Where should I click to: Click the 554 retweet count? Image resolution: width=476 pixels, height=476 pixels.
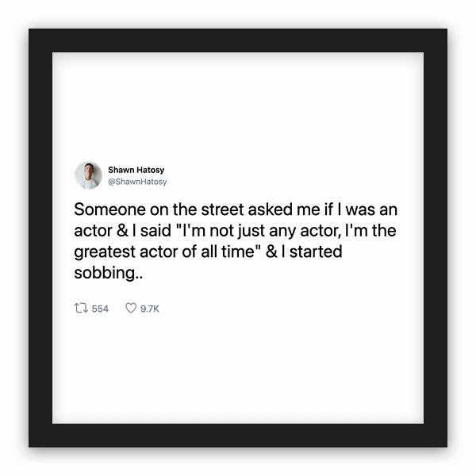point(100,309)
